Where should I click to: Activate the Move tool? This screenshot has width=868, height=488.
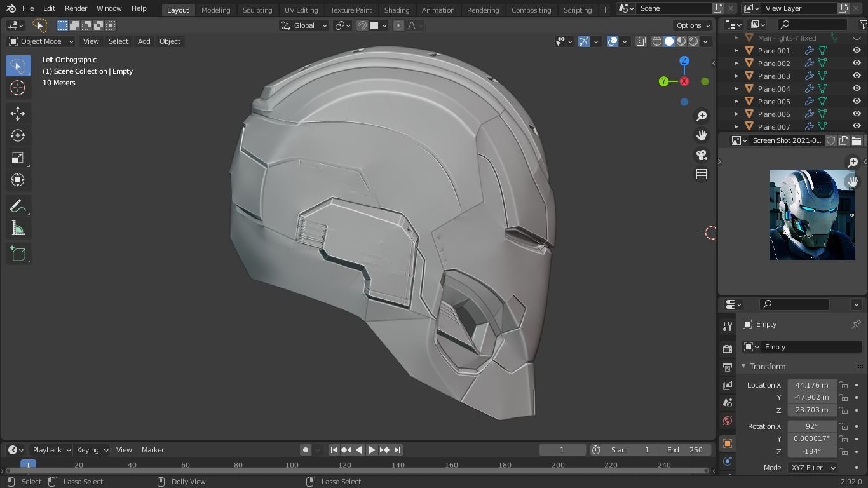pos(18,114)
